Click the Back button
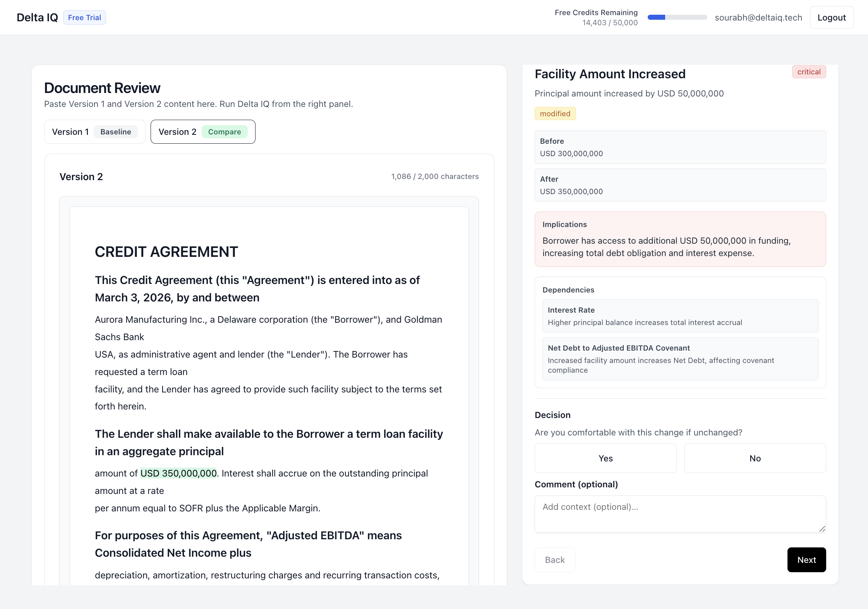The image size is (868, 609). click(554, 559)
